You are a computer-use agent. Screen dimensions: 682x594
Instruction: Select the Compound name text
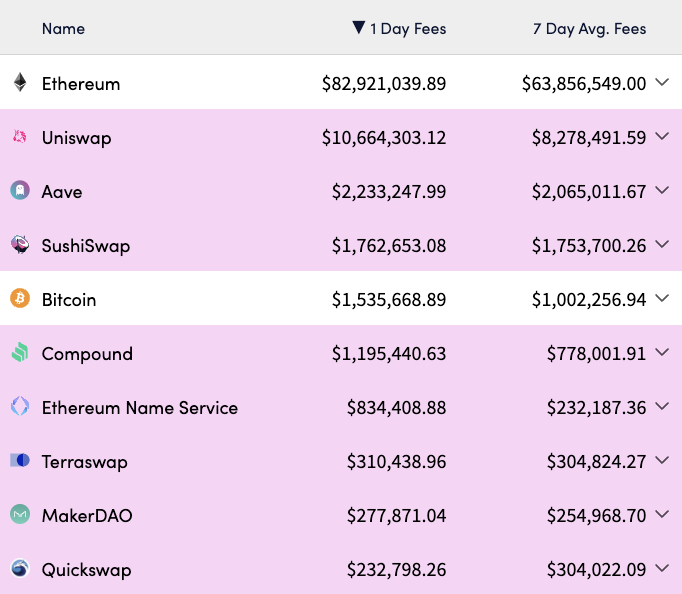click(x=87, y=354)
